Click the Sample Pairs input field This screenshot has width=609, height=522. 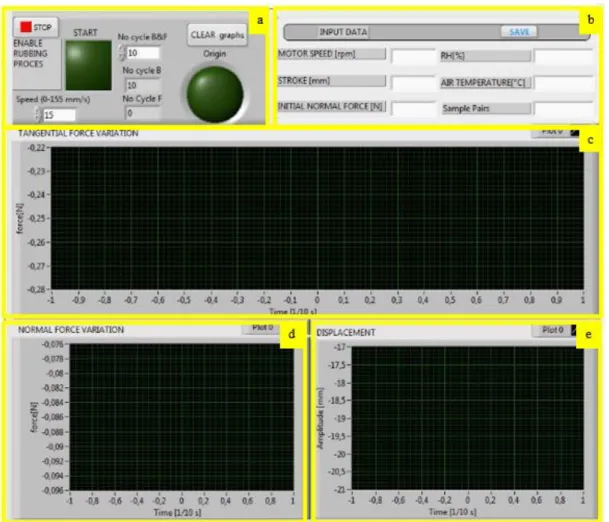coord(563,109)
